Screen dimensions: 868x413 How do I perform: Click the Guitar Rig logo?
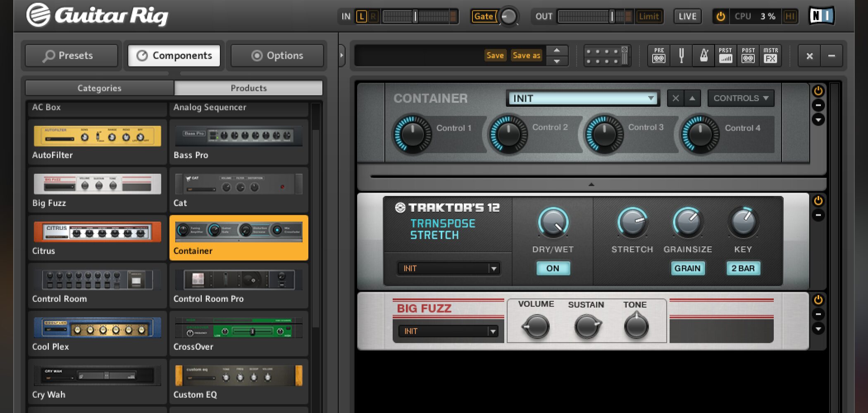coord(98,15)
